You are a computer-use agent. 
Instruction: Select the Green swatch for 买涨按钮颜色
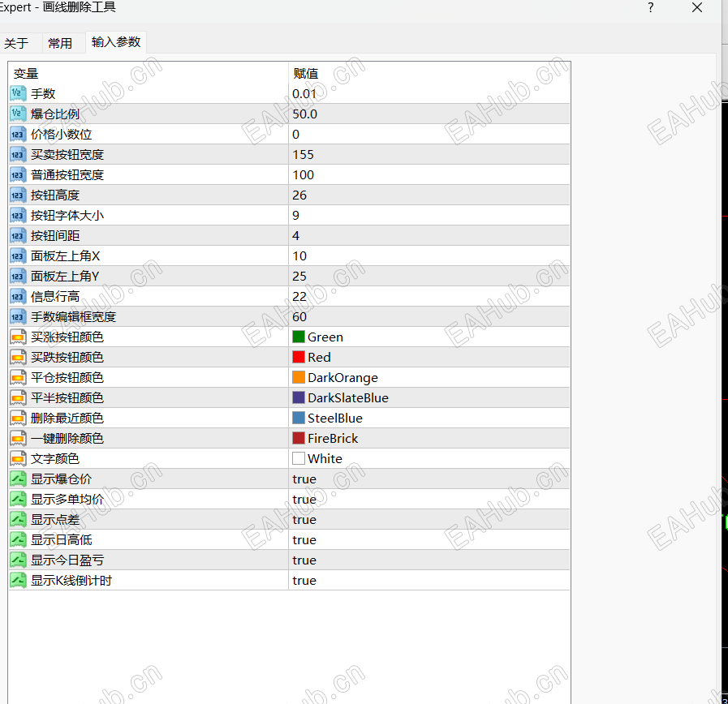point(299,337)
